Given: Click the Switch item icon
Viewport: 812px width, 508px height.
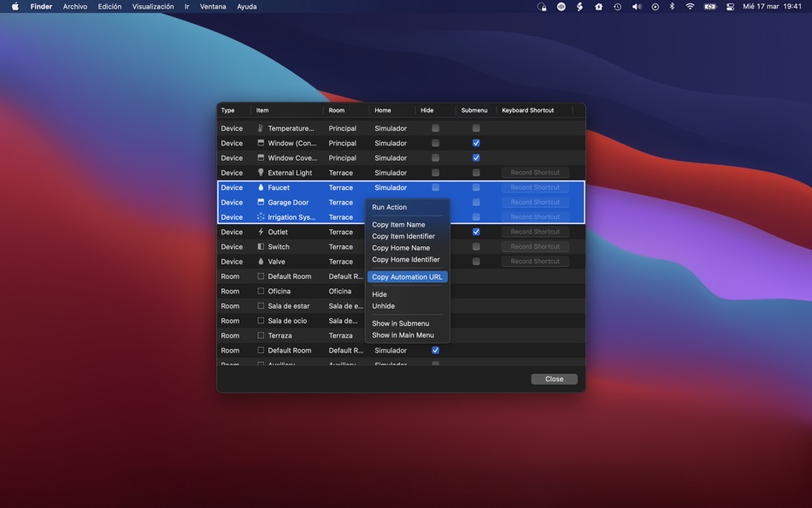Looking at the screenshot, I should (261, 247).
